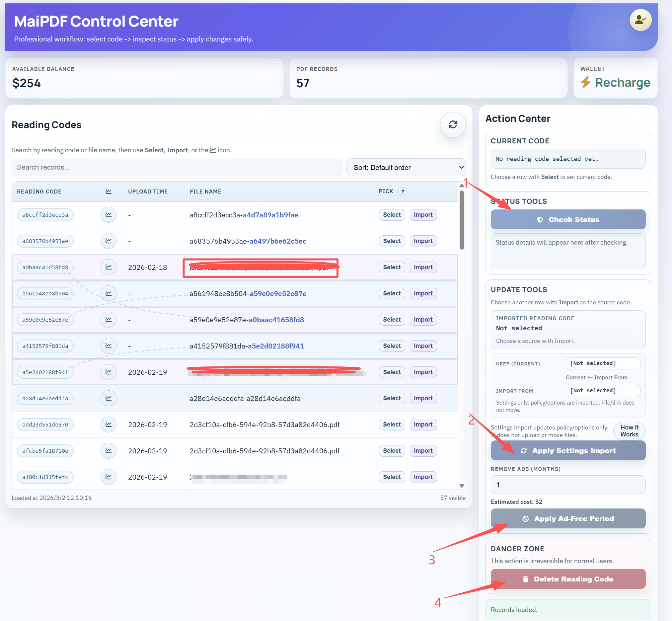This screenshot has height=621, width=672.
Task: Open the stats chart for code a8ccff2d3ecc3a
Action: [x=108, y=215]
